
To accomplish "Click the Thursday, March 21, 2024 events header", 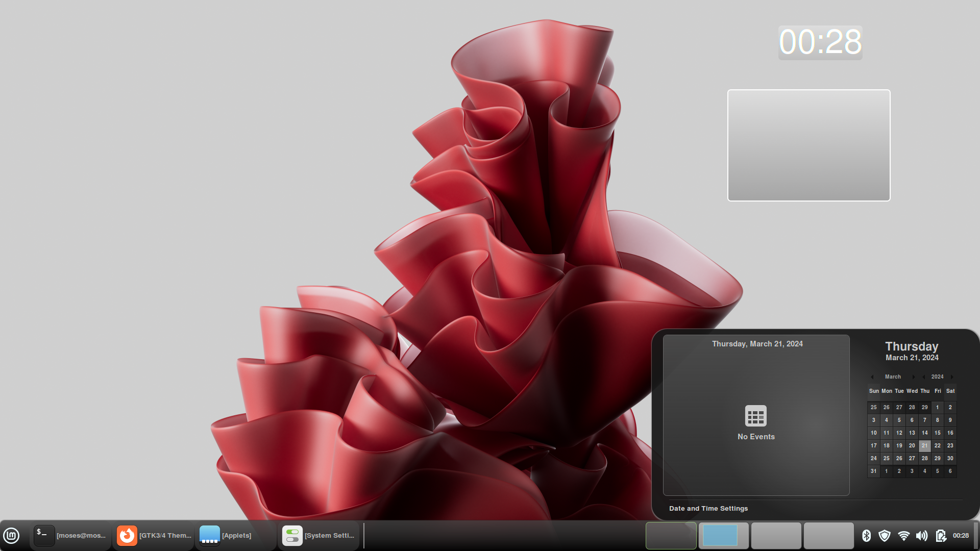I will [x=757, y=344].
